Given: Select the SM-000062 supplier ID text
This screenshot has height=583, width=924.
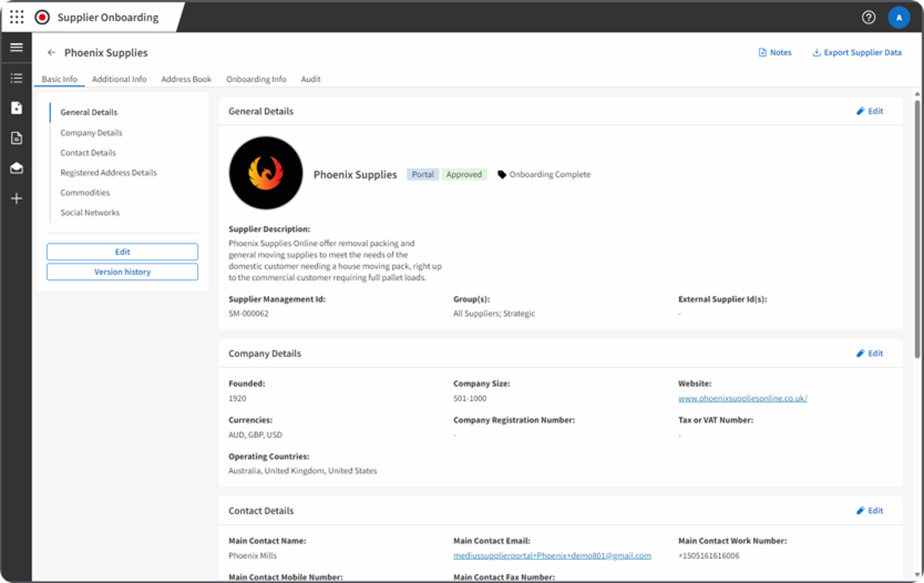Looking at the screenshot, I should 249,314.
